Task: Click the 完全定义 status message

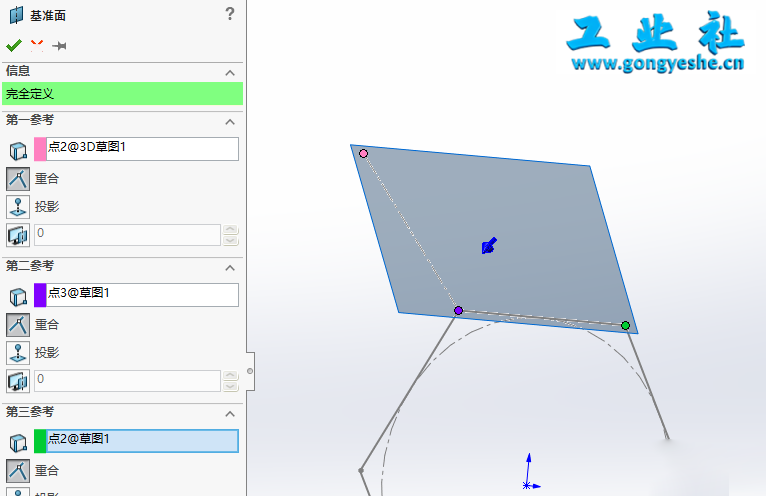Action: tap(122, 94)
